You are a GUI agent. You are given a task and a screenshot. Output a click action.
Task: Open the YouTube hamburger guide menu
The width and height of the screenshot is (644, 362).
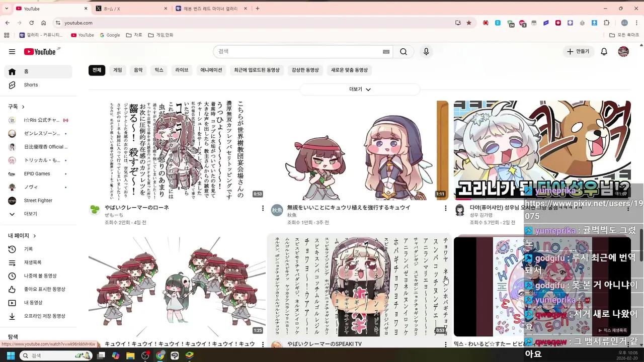point(12,52)
